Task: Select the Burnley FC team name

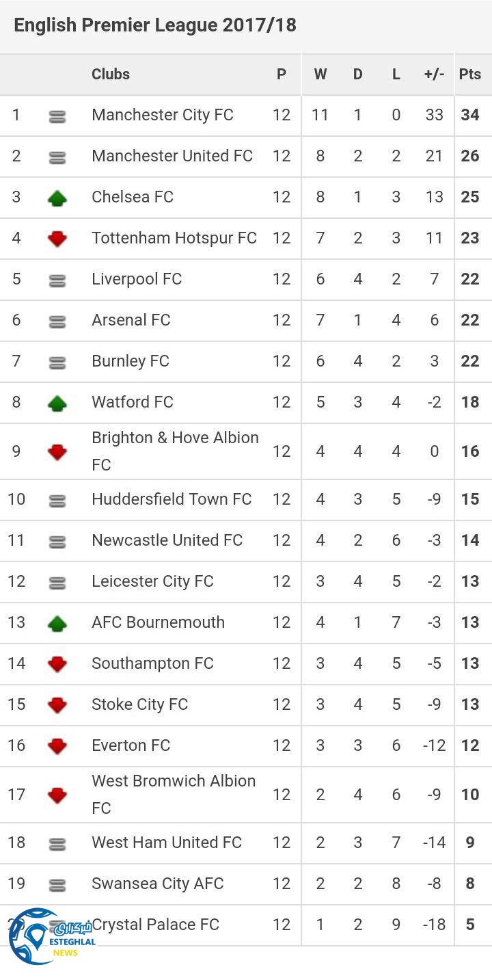Action: tap(131, 361)
